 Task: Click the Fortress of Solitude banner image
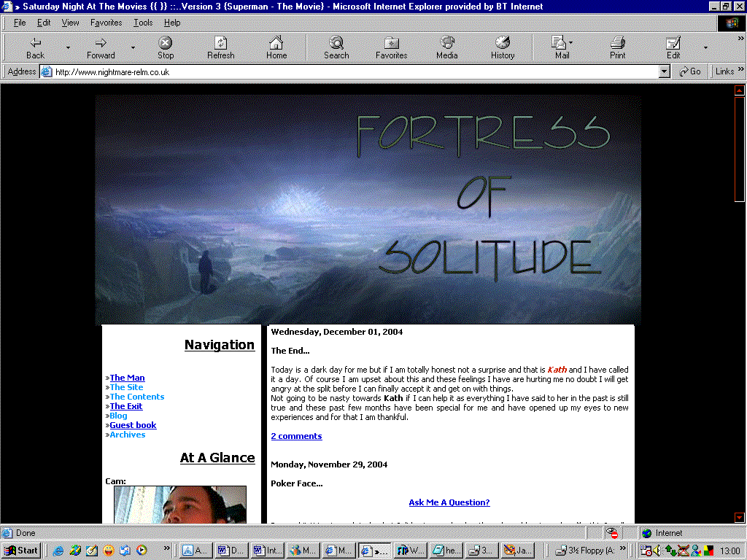[x=368, y=209]
